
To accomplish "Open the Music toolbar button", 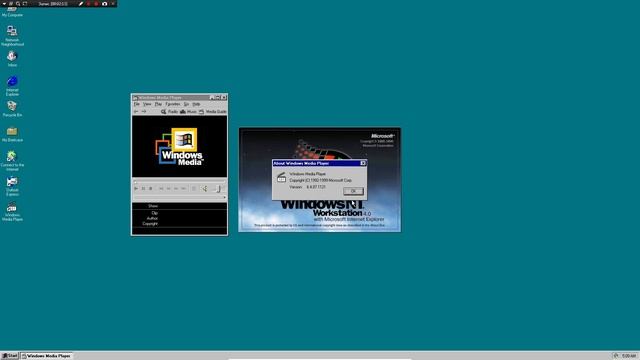I will coord(188,111).
